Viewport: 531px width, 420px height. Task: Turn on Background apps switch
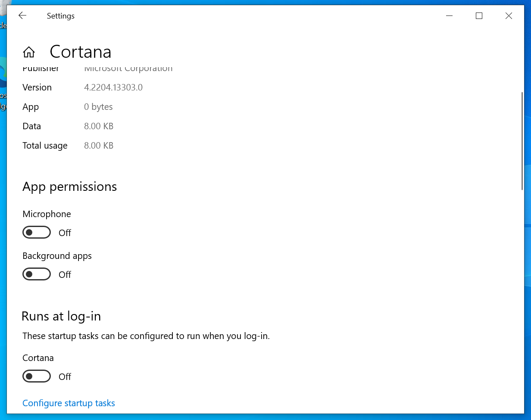pos(37,274)
